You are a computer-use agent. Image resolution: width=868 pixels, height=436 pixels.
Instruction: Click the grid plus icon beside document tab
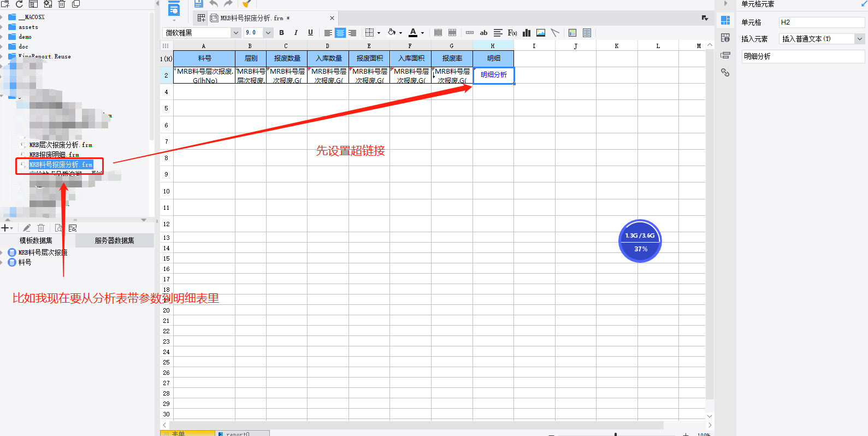point(201,18)
